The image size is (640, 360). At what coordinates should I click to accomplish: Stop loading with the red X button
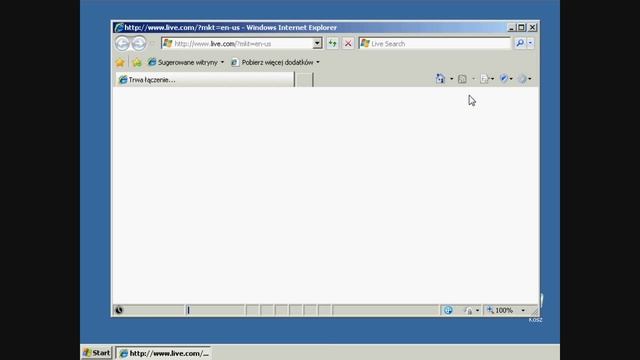(348, 43)
